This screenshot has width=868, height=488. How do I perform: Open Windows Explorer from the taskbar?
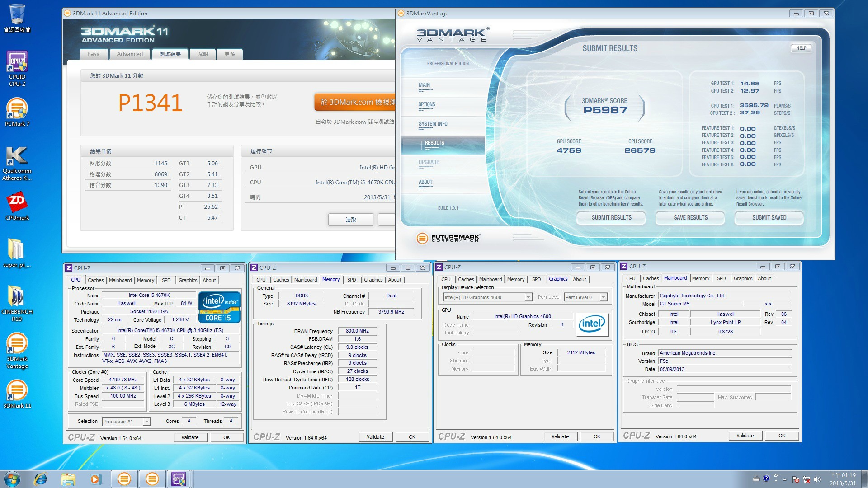68,479
